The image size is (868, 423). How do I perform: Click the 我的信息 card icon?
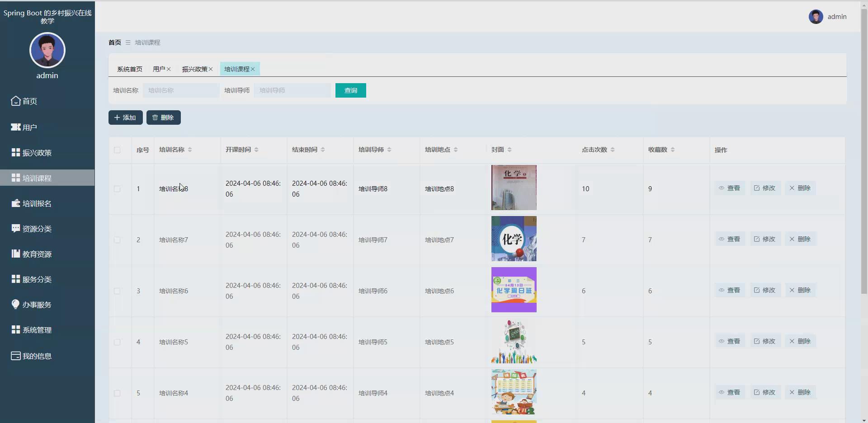click(x=16, y=356)
